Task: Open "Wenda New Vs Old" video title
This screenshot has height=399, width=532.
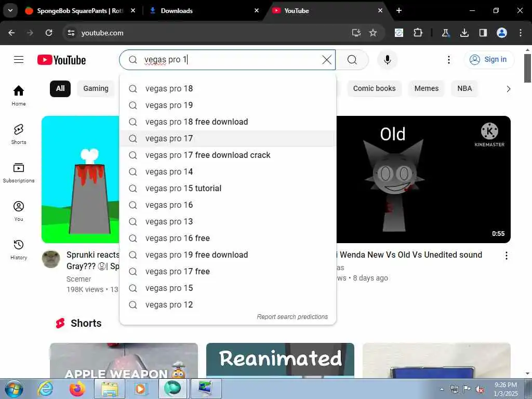Action: (409, 255)
